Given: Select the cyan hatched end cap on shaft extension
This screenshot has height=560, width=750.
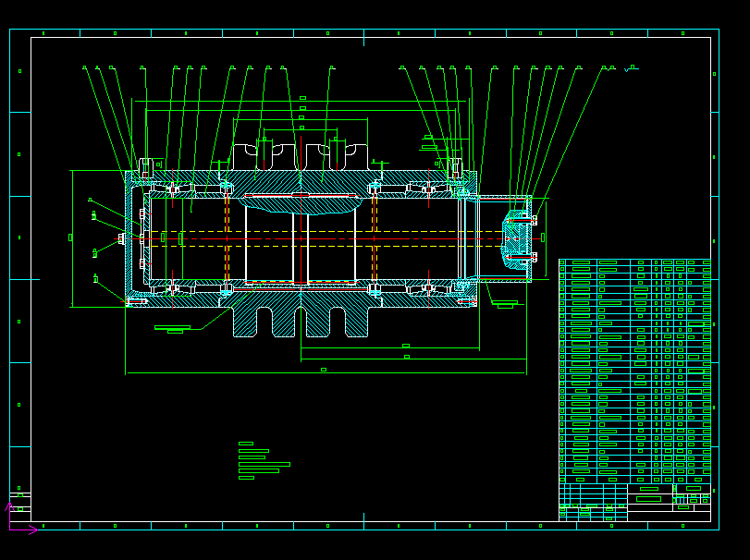Looking at the screenshot, I should pos(517,238).
